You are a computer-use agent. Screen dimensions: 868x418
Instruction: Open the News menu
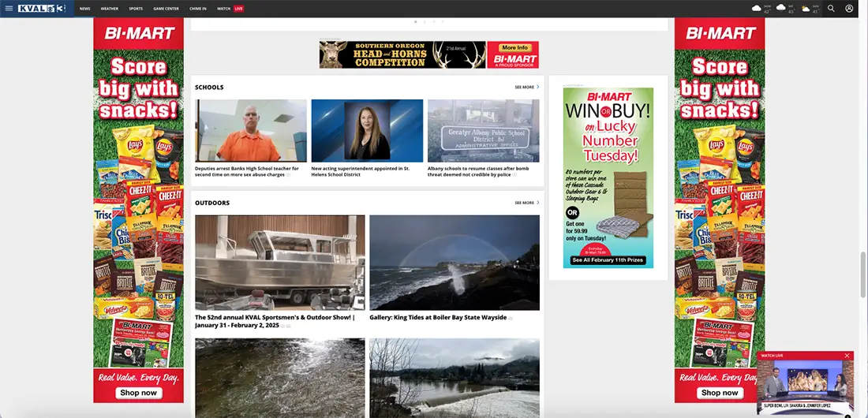[84, 9]
